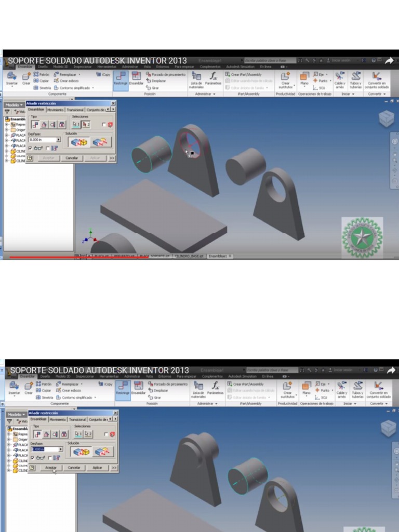The image size is (399, 532).
Task: Click red video progress bar in upper frame
Action: [x=79, y=258]
